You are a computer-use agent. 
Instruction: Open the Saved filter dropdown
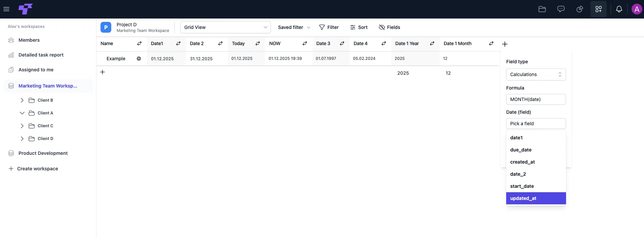tap(294, 27)
